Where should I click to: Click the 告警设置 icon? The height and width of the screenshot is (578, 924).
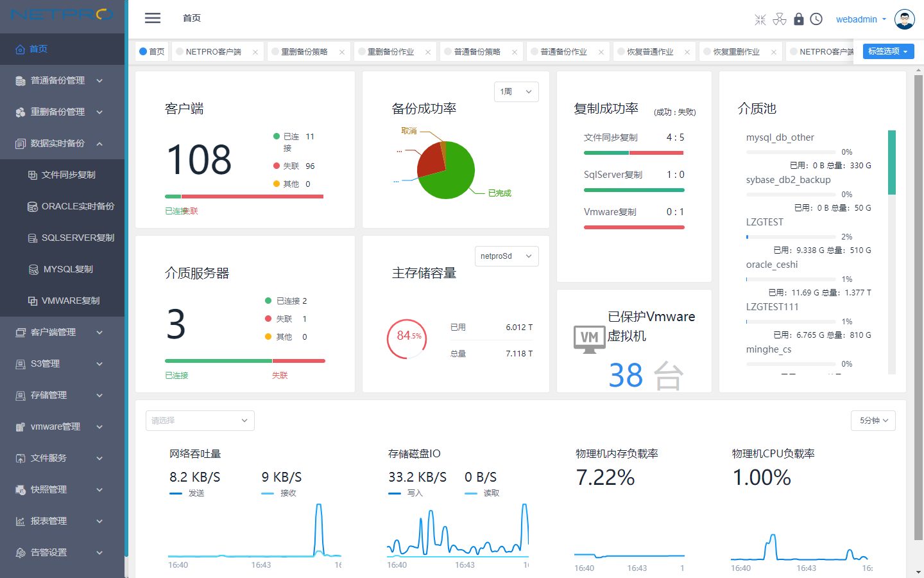coord(21,552)
